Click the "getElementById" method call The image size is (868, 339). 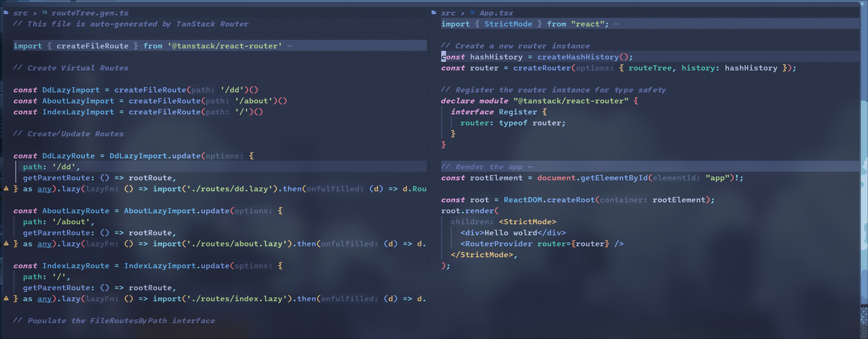click(x=614, y=178)
